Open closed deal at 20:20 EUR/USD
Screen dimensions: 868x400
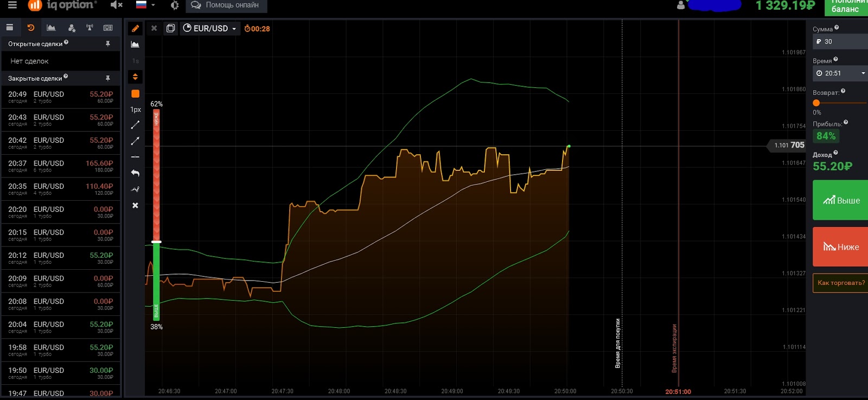coord(61,212)
